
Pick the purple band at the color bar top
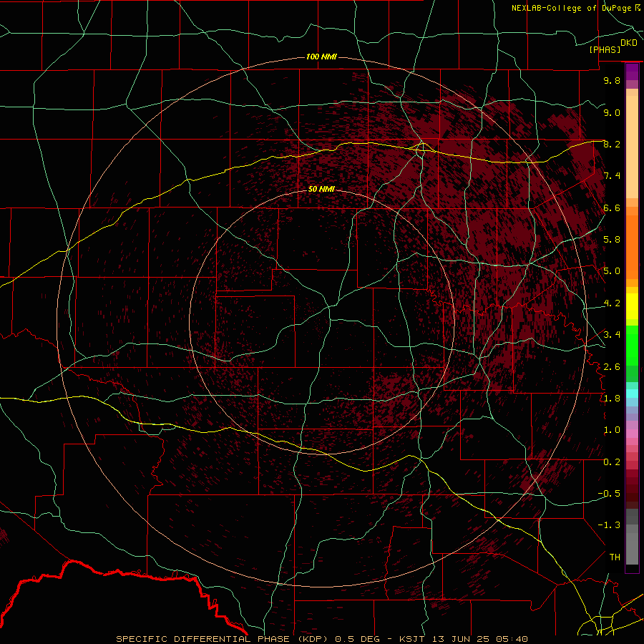tap(632, 72)
